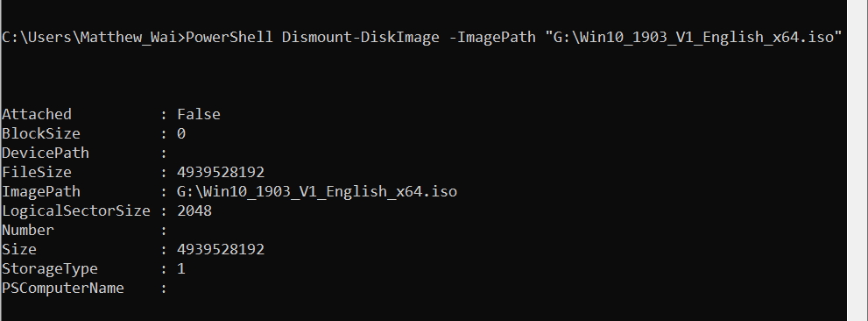Click the ImagePath property label in output
868x321 pixels.
click(x=41, y=192)
